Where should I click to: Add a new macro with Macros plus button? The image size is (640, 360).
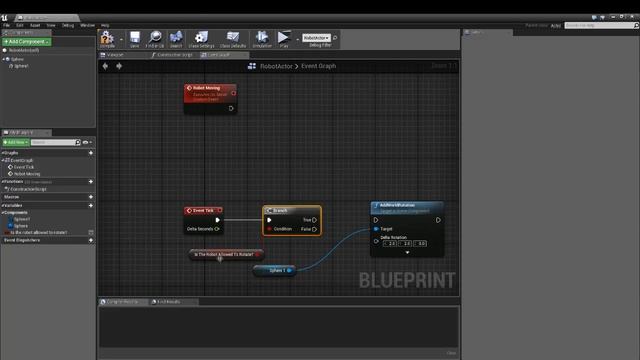pyautogui.click(x=91, y=197)
